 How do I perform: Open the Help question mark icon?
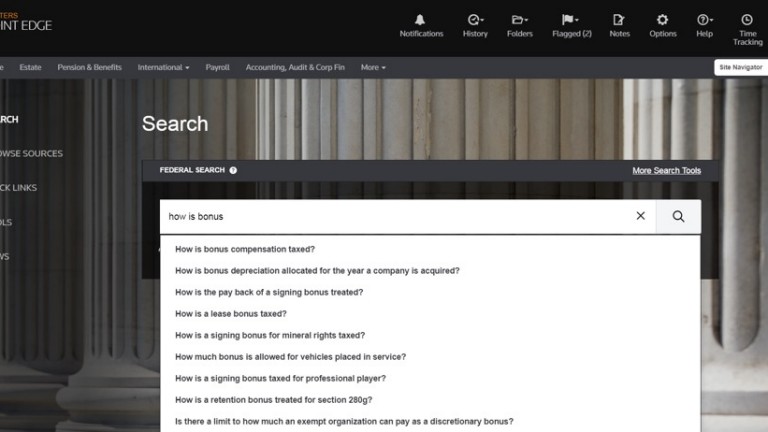click(x=704, y=20)
